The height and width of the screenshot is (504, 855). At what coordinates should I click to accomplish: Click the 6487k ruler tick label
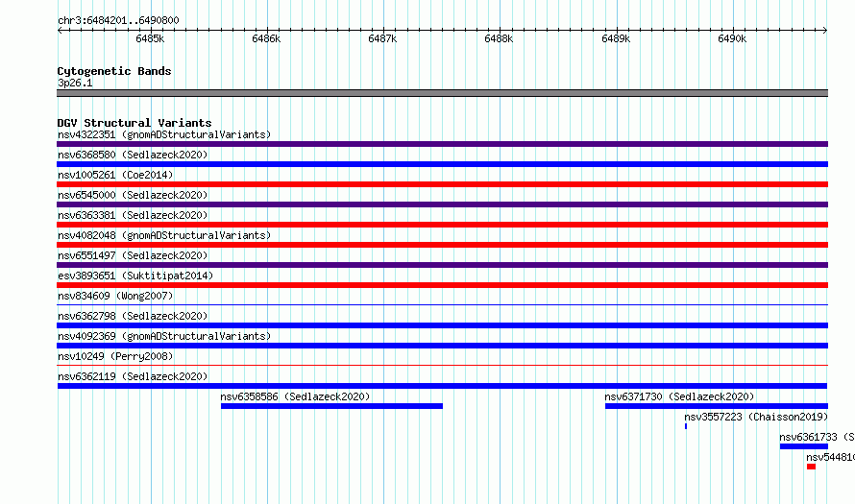(x=382, y=38)
